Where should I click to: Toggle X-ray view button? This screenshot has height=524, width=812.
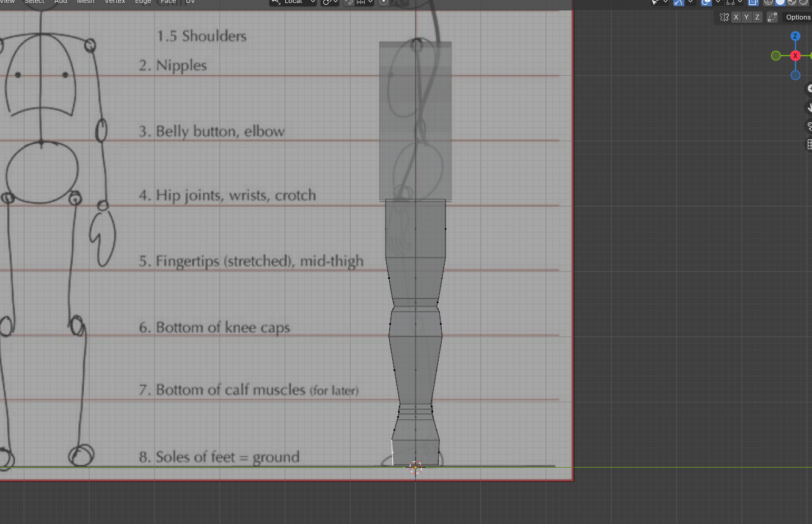753,2
